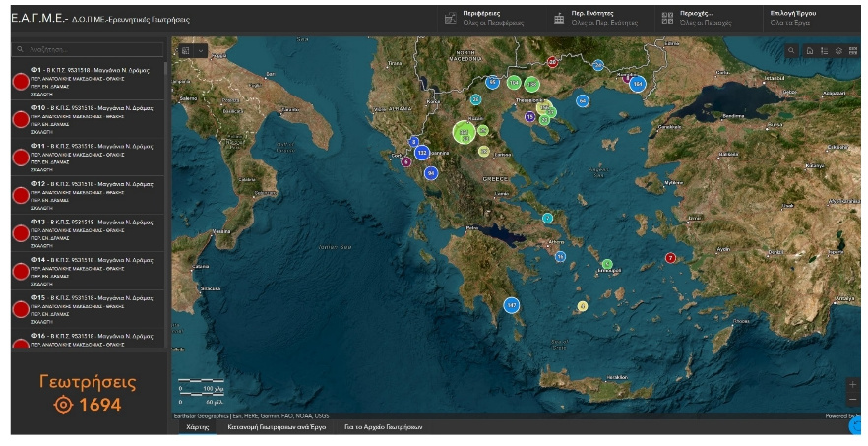
Task: Expand the selection tool dropdown arrow
Action: (201, 50)
